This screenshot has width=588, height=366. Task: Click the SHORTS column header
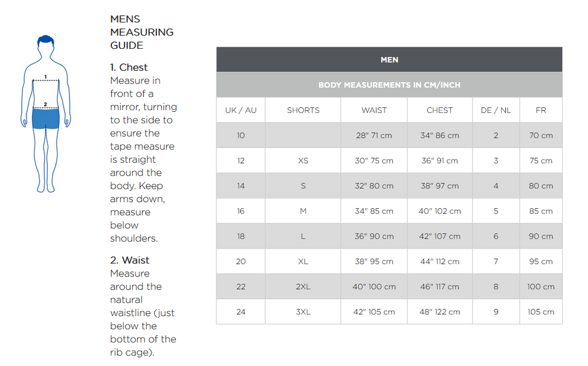click(303, 110)
